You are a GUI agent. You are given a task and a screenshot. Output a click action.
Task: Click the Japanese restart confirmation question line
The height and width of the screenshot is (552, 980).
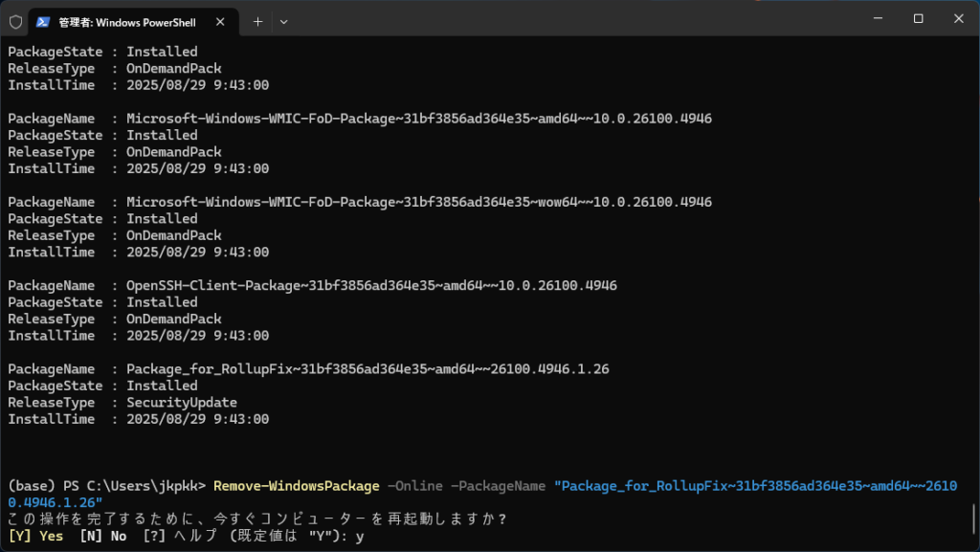[x=256, y=519]
